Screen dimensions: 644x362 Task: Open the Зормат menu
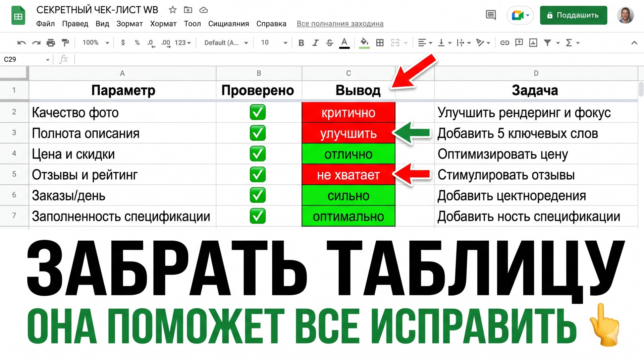pyautogui.click(x=129, y=24)
